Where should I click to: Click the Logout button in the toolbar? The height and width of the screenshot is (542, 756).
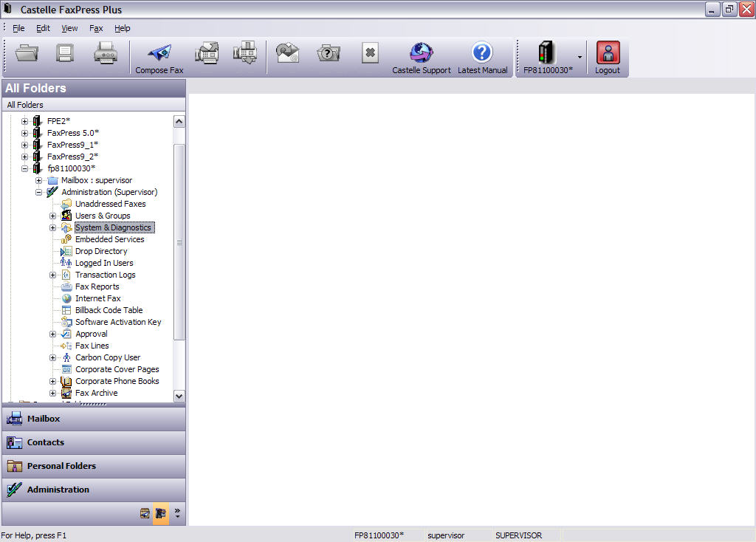tap(608, 55)
